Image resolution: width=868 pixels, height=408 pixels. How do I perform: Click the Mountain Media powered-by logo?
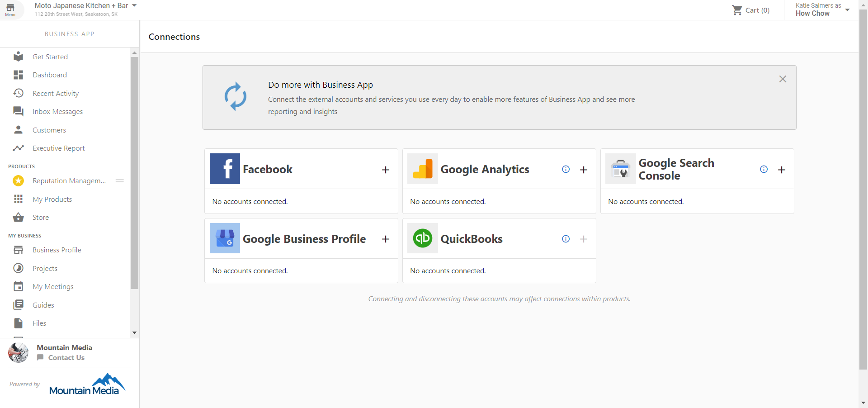(x=87, y=384)
